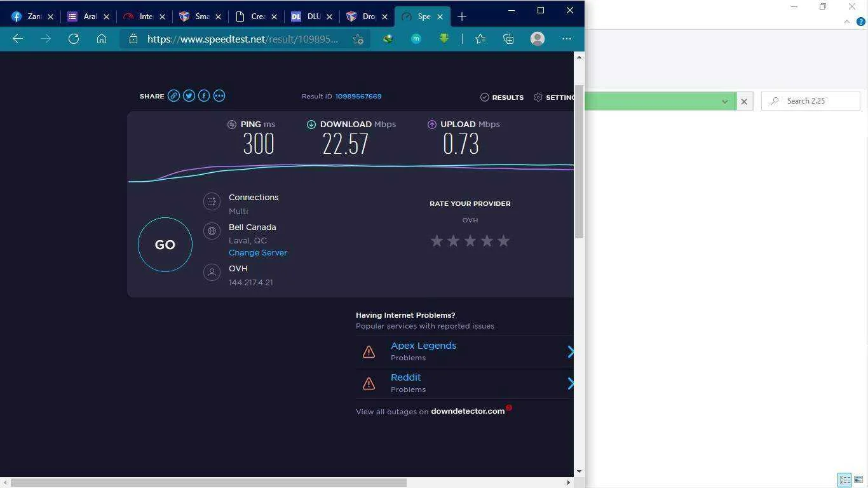Rate provider OVH five stars
This screenshot has width=868, height=488.
(503, 241)
